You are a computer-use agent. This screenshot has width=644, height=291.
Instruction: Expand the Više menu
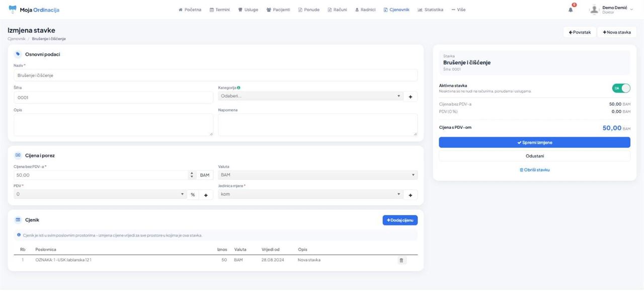point(458,10)
